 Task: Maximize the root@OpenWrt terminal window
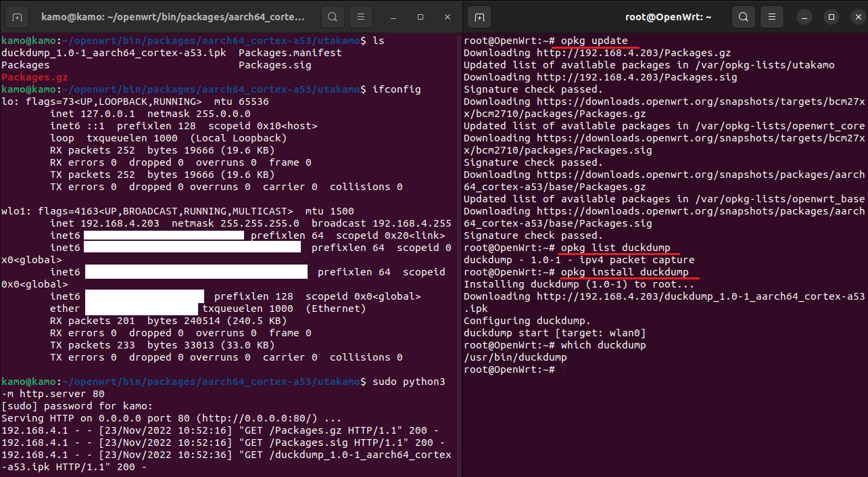pos(832,16)
